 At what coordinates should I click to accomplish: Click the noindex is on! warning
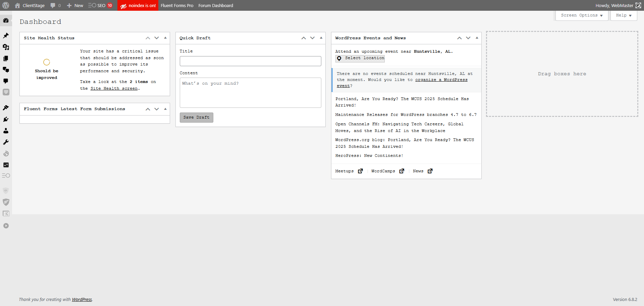tap(138, 5)
